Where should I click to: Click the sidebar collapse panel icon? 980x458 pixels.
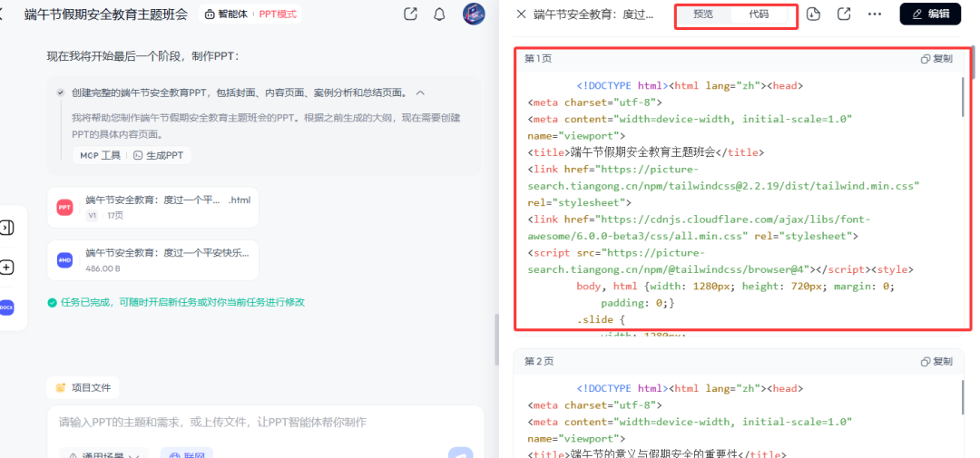(x=6, y=228)
